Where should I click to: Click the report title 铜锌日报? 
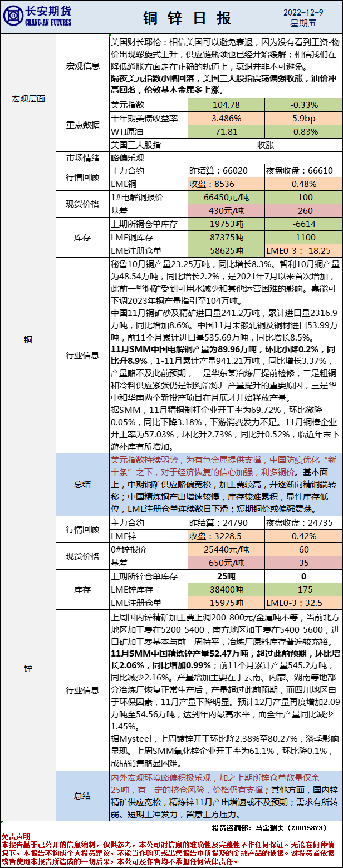[187, 18]
